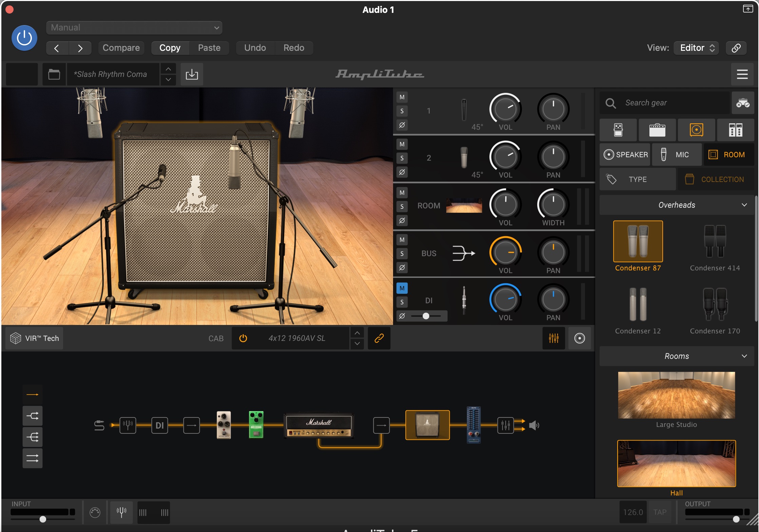Adjust the DI phase slider
This screenshot has width=759, height=532.
[x=426, y=316]
